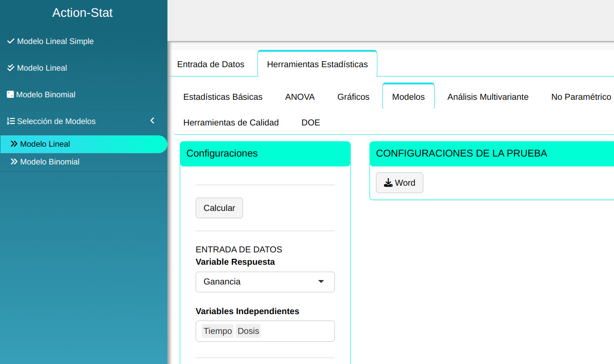The width and height of the screenshot is (614, 364).
Task: Go to Análisis Multivariante tab
Action: point(488,97)
